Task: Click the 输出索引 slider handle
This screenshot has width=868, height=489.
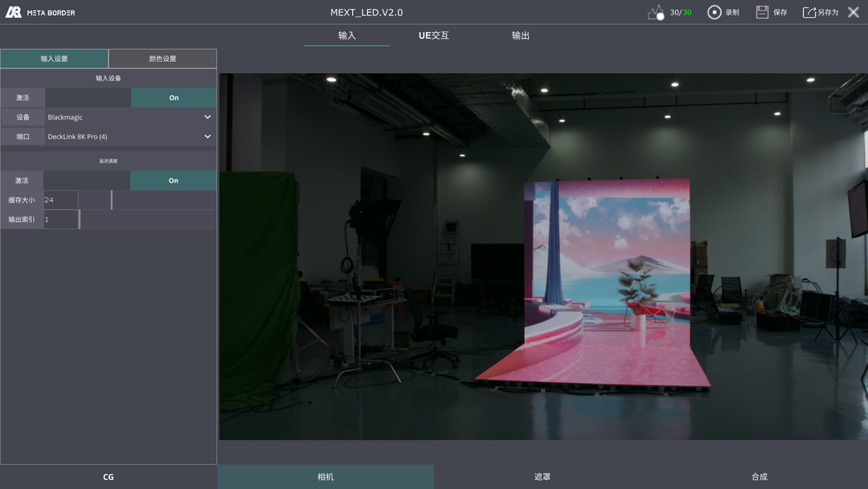Action: click(79, 220)
